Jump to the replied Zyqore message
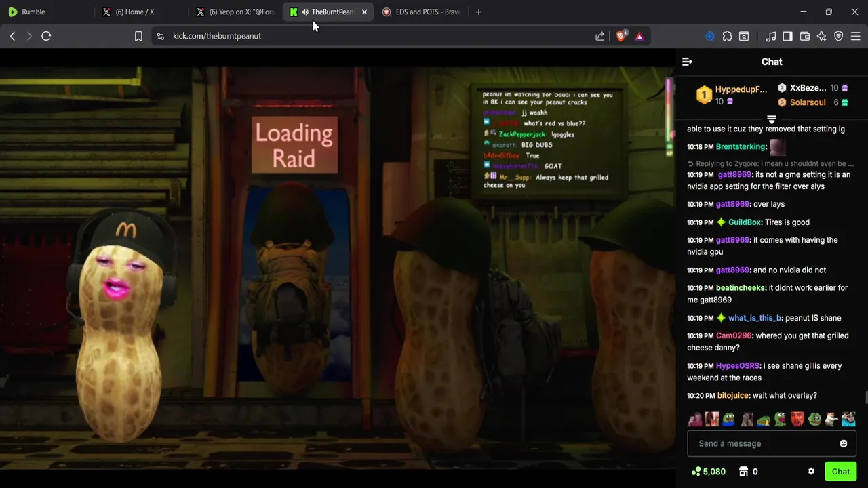This screenshot has height=488, width=868. click(x=770, y=163)
